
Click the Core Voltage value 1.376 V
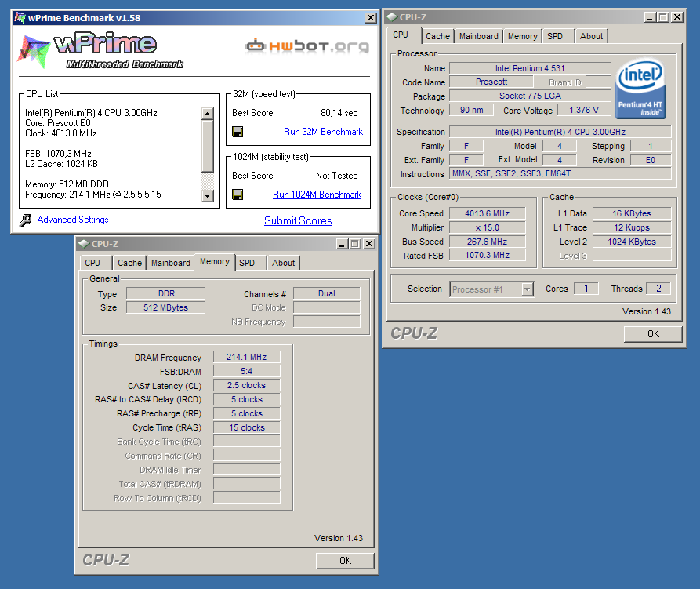[584, 110]
